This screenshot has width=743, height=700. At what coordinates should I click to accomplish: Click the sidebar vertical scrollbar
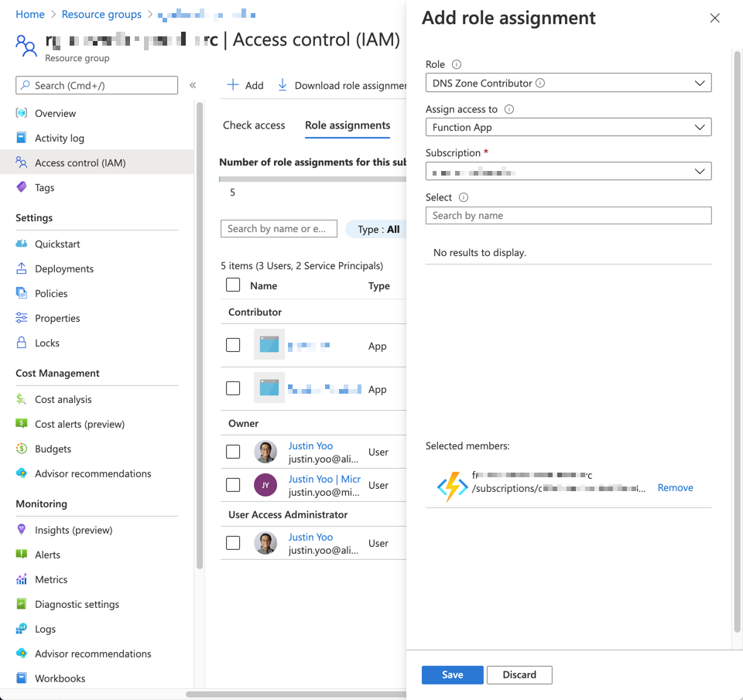(200, 336)
